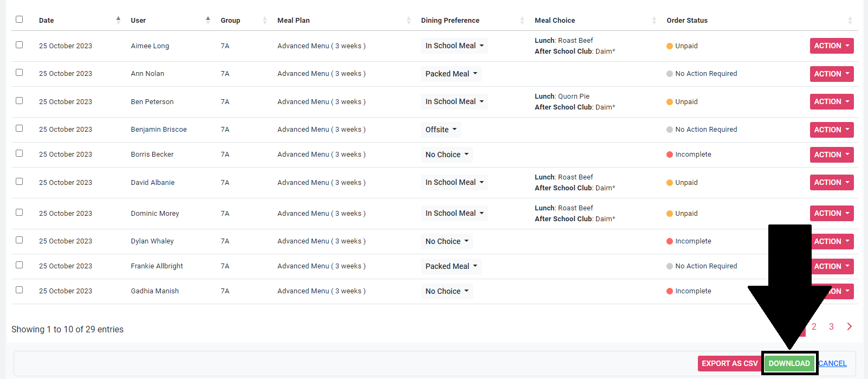Jump to page 3 of entries
This screenshot has width=868, height=379.
(x=831, y=326)
